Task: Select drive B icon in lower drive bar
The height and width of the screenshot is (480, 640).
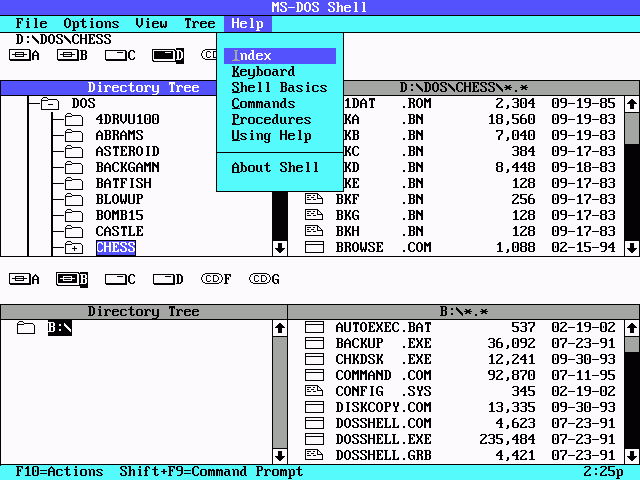Action: [x=71, y=279]
